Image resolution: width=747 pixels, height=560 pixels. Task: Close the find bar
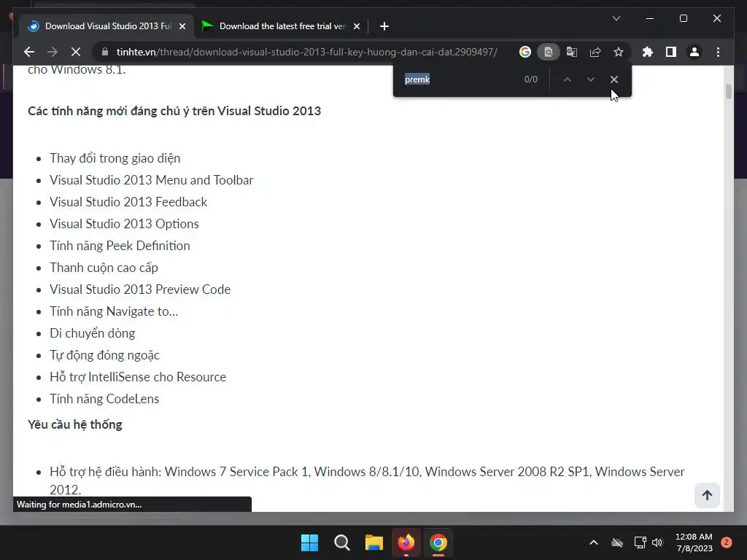click(x=614, y=79)
